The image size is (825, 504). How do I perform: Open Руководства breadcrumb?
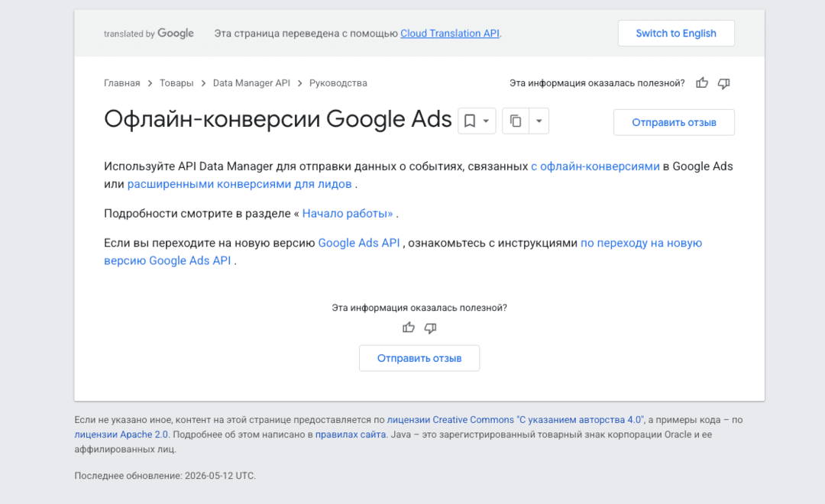pos(338,83)
